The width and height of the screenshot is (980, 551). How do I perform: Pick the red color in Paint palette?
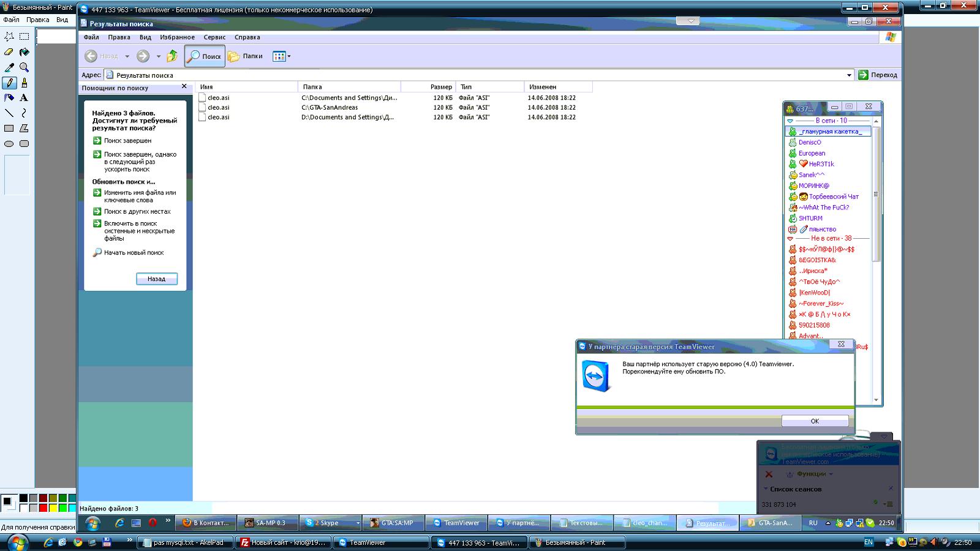pyautogui.click(x=43, y=508)
